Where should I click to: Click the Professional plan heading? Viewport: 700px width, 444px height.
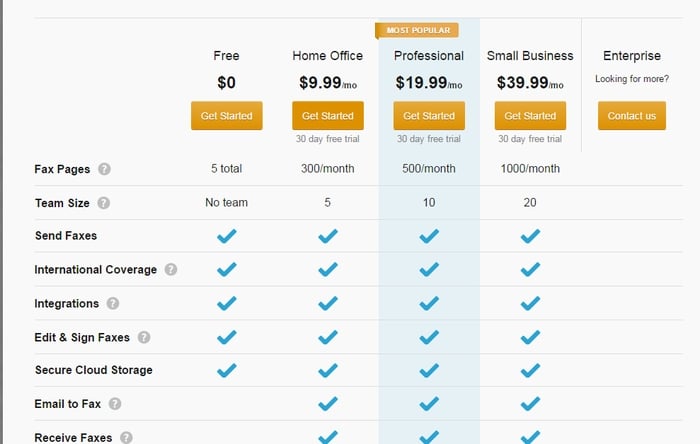click(429, 56)
